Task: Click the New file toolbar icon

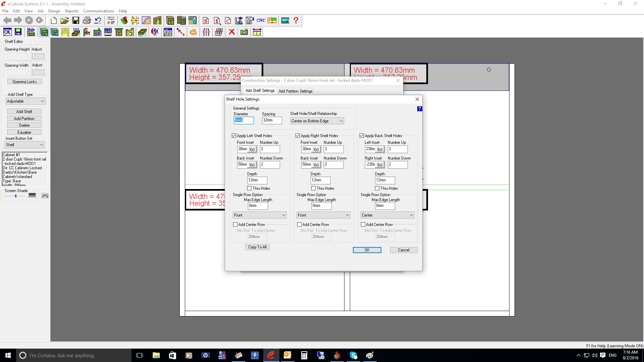Action: (x=54, y=21)
